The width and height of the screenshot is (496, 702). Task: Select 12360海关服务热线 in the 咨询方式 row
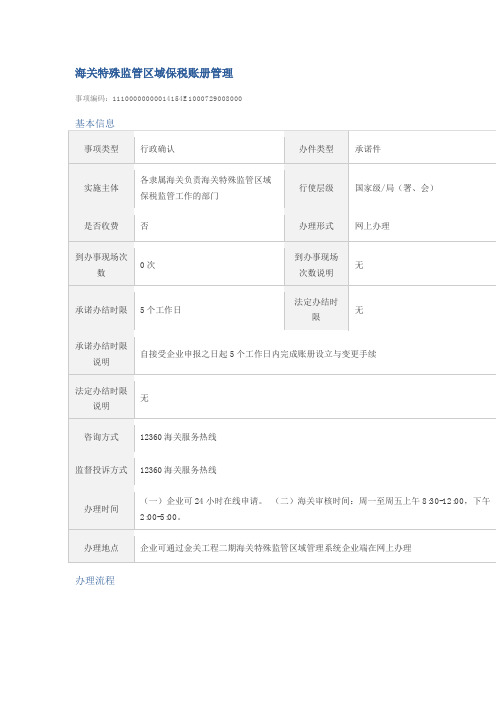[x=178, y=437]
